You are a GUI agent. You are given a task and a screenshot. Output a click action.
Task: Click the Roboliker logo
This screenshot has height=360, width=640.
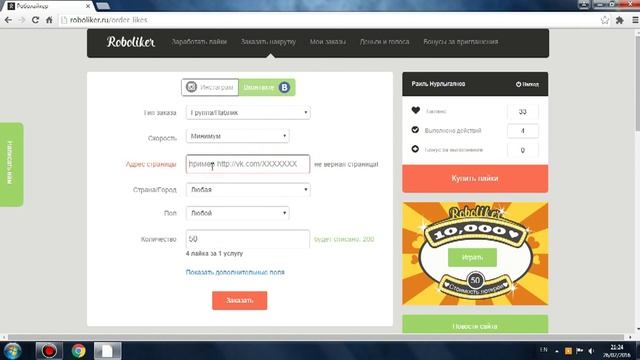[x=131, y=42]
